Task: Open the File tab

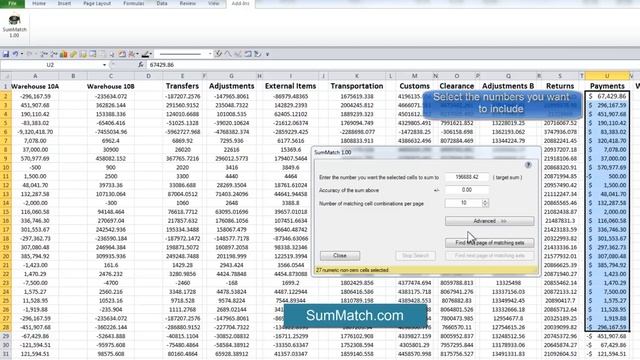Action: [12, 4]
